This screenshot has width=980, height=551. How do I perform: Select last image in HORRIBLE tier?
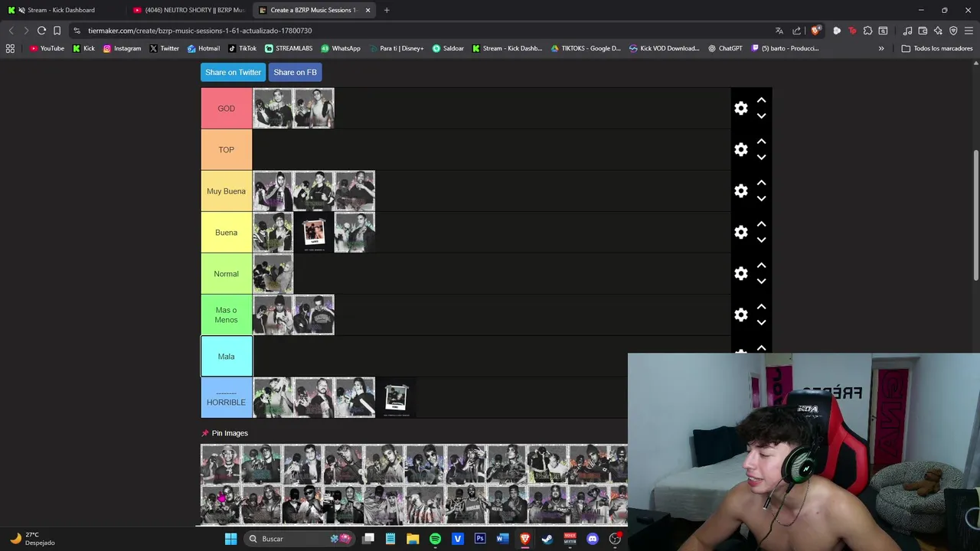(x=396, y=398)
